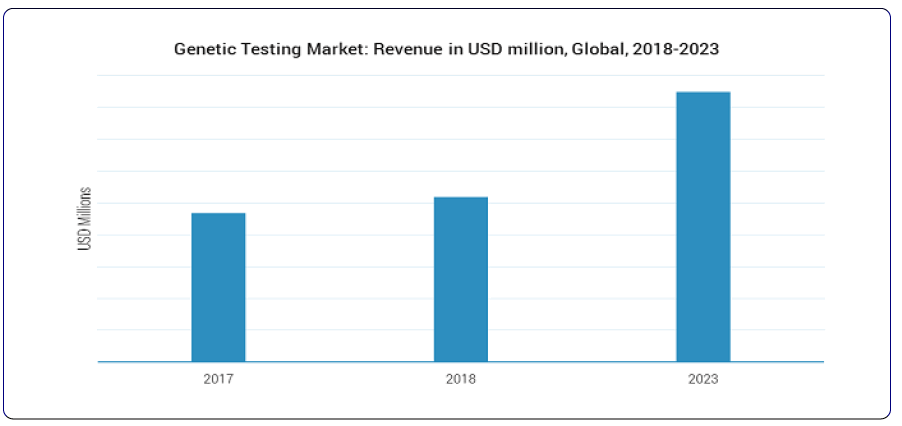This screenshot has width=902, height=426.
Task: Click the 2023 x-axis label
Action: tap(703, 380)
